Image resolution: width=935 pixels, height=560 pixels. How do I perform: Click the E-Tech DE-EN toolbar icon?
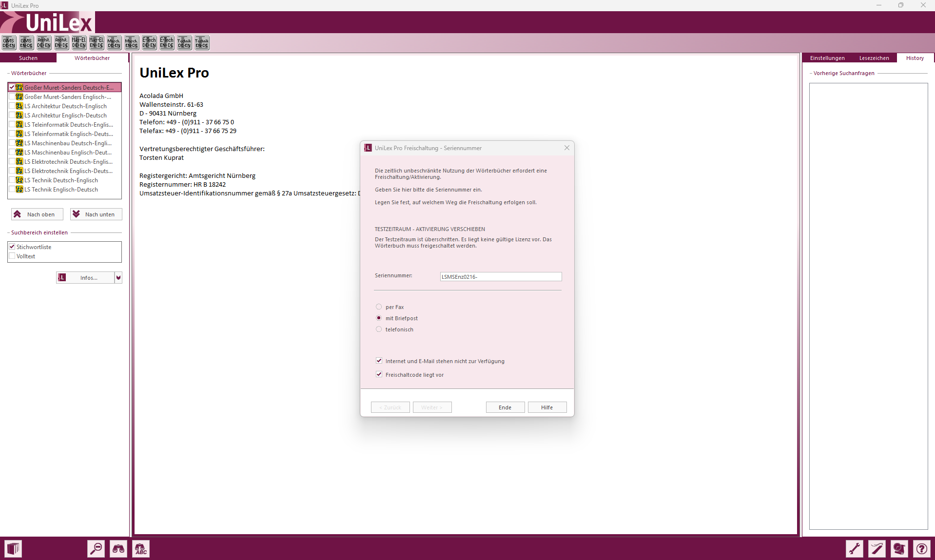[x=149, y=43]
